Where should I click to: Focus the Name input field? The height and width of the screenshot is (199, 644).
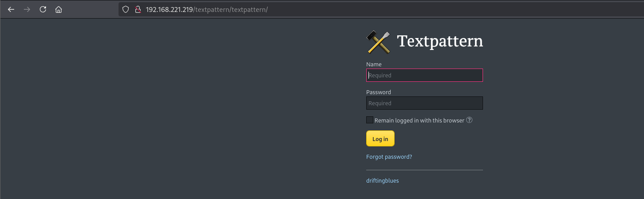click(424, 75)
